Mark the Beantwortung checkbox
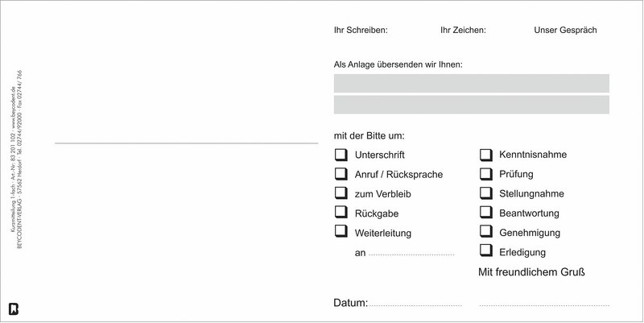The height and width of the screenshot is (323, 644). tap(485, 213)
